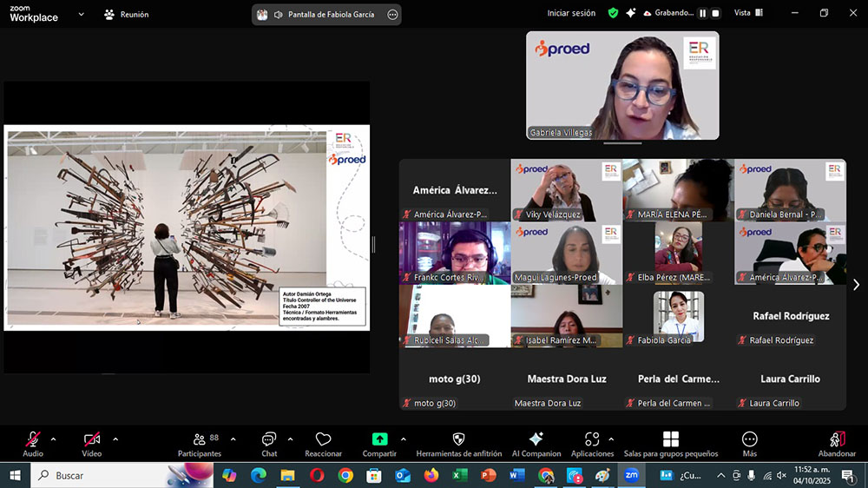The height and width of the screenshot is (488, 868).
Task: Click Abandonar to leave meeting
Action: click(837, 445)
